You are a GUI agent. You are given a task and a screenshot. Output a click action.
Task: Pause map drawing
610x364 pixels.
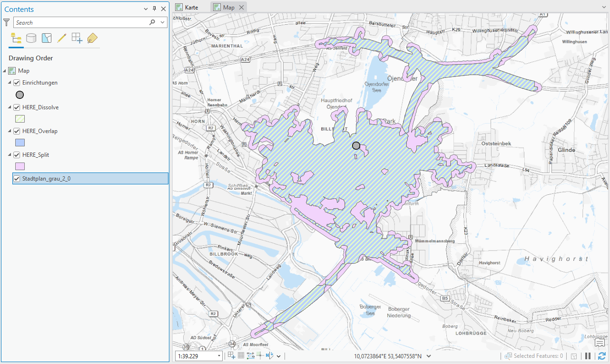click(588, 356)
